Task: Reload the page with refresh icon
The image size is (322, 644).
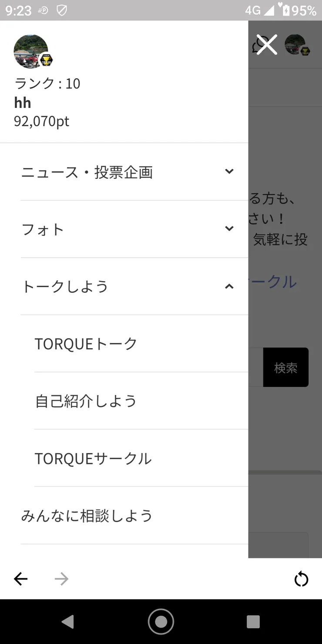Action: point(301,579)
